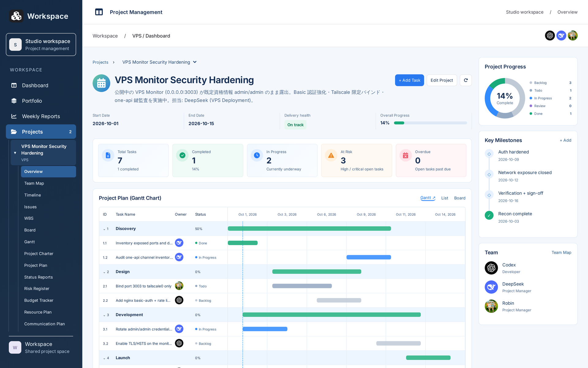Switch to the Board view tab in Gantt panel

point(460,198)
